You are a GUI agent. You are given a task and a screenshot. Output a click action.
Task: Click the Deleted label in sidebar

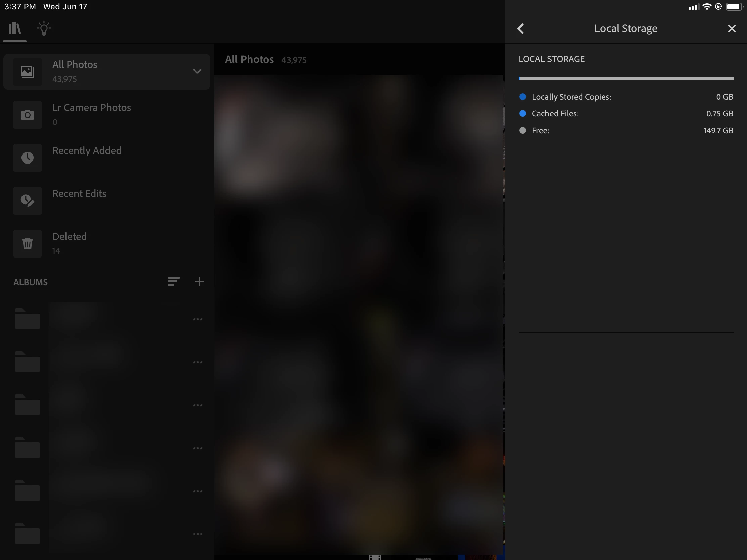tap(69, 236)
